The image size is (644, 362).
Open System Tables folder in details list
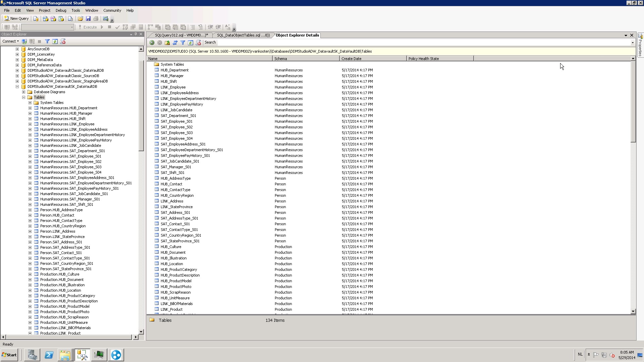(x=172, y=64)
